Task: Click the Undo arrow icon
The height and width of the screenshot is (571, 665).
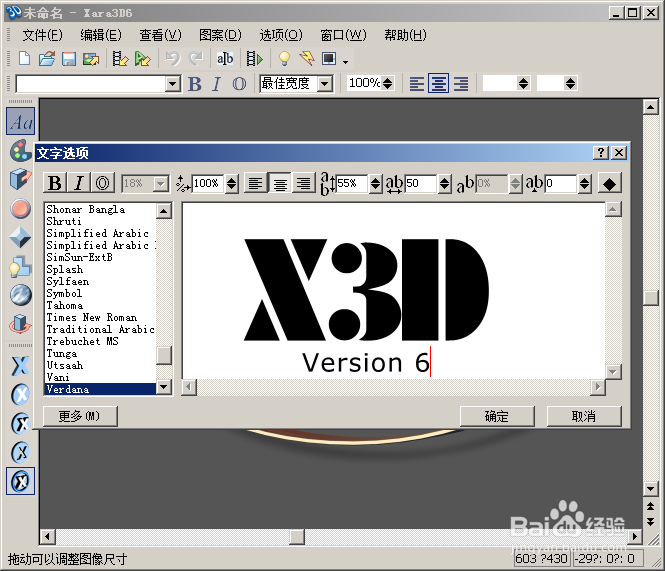Action: tap(173, 59)
